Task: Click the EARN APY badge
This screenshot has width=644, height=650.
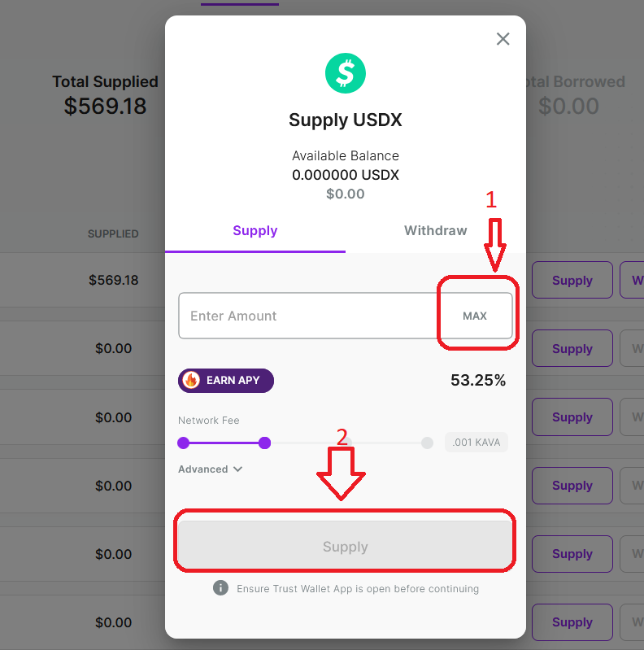Action: pyautogui.click(x=226, y=381)
